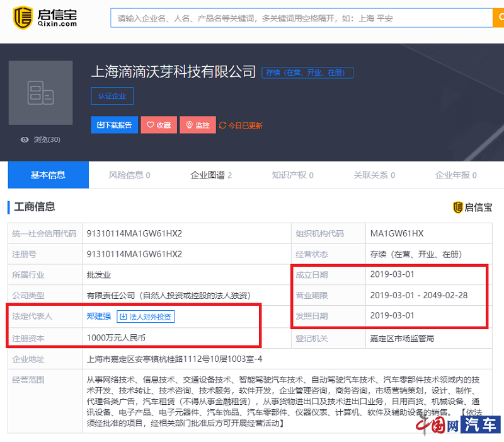Screen dimensions: 504x442
Task: Click the 启信宝 logo beside 工商信息
Action: 472,207
